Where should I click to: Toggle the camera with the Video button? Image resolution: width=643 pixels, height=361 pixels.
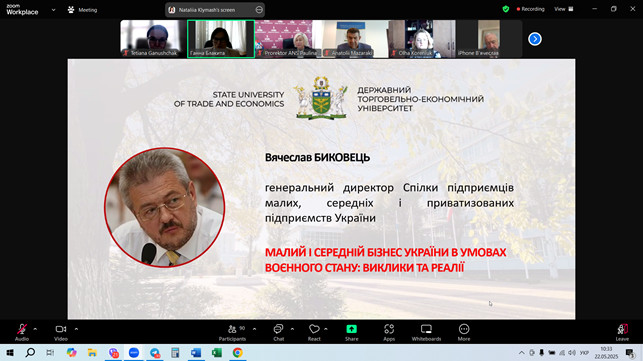click(61, 332)
